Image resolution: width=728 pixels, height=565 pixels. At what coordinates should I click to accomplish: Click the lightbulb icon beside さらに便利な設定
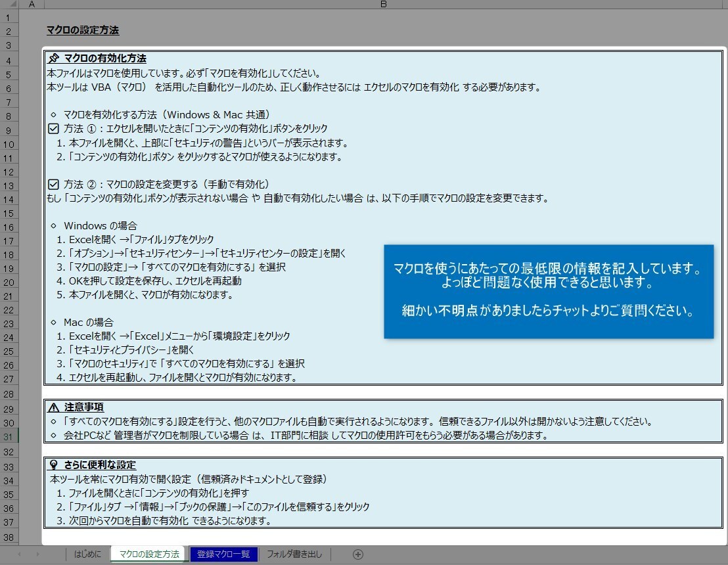point(54,464)
